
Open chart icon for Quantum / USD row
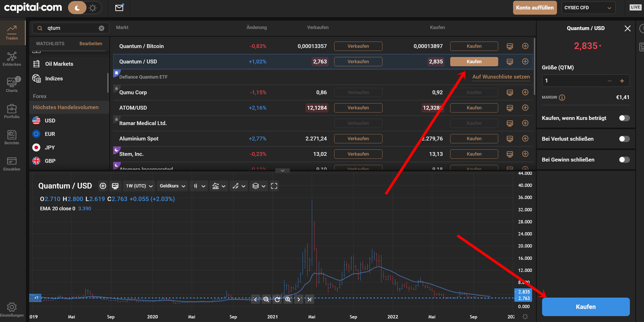(x=510, y=62)
